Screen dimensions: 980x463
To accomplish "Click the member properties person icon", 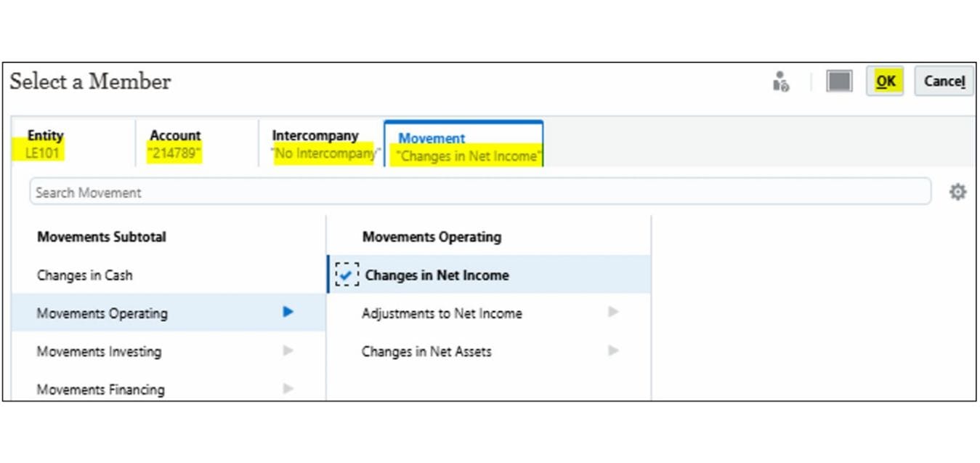I will 781,81.
